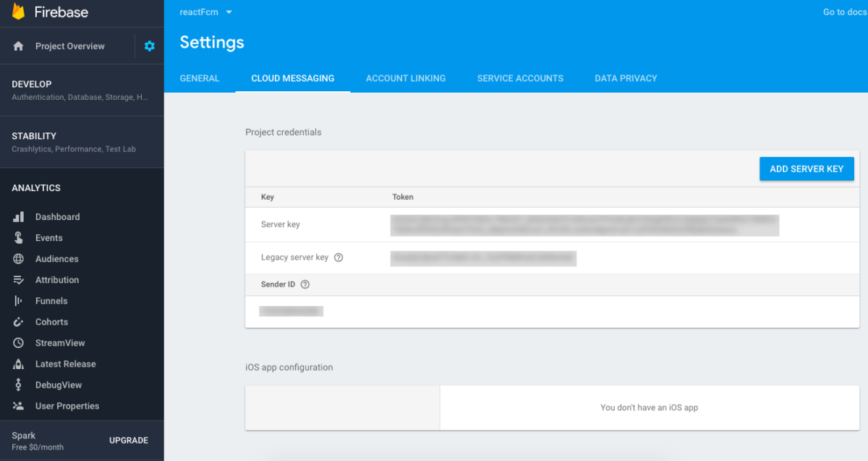
Task: Click the Project Overview home icon
Action: pos(19,46)
